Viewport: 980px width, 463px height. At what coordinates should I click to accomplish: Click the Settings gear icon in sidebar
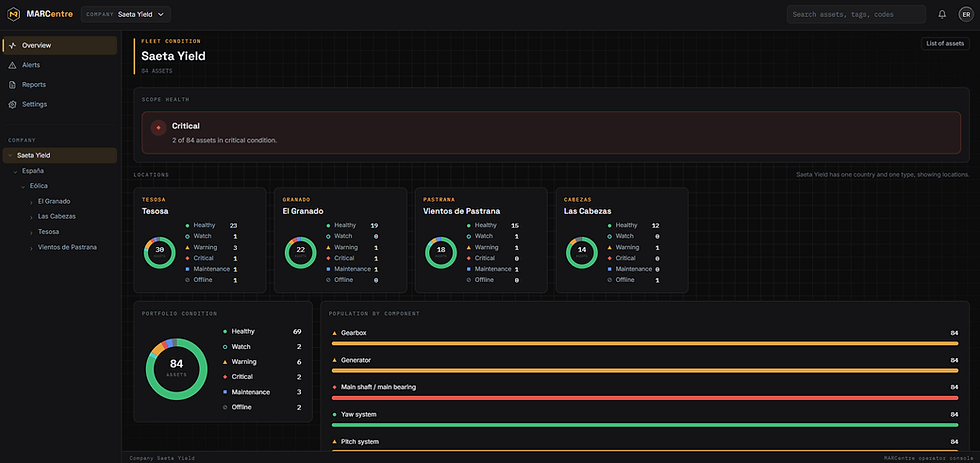pos(12,104)
